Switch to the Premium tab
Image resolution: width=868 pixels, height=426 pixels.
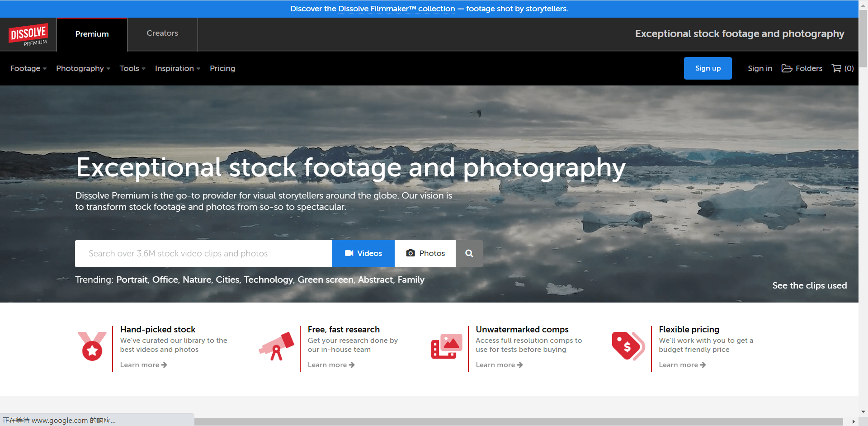pyautogui.click(x=92, y=34)
